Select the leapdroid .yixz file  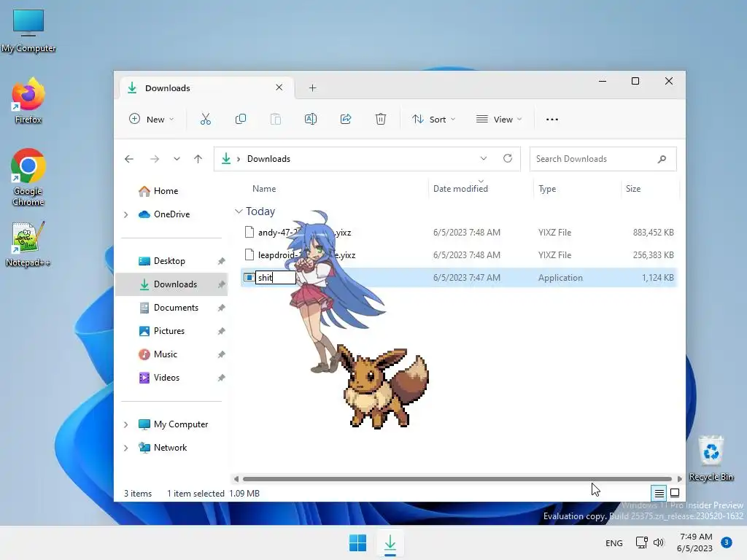pyautogui.click(x=459, y=254)
